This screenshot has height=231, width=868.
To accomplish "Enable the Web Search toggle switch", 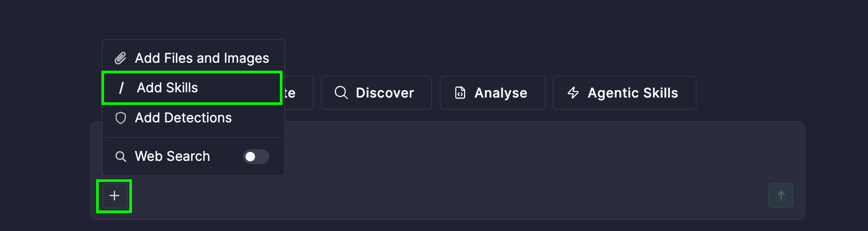I will pos(256,157).
